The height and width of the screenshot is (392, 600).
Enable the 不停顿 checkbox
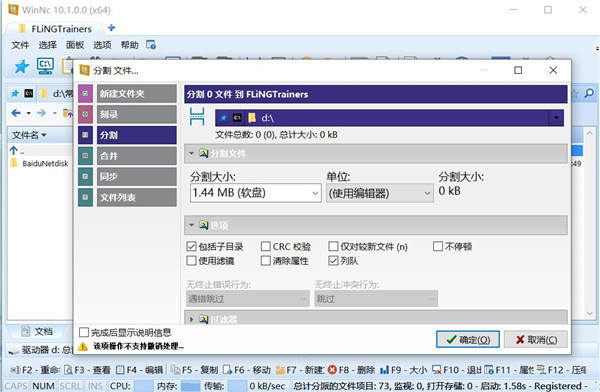click(x=438, y=246)
